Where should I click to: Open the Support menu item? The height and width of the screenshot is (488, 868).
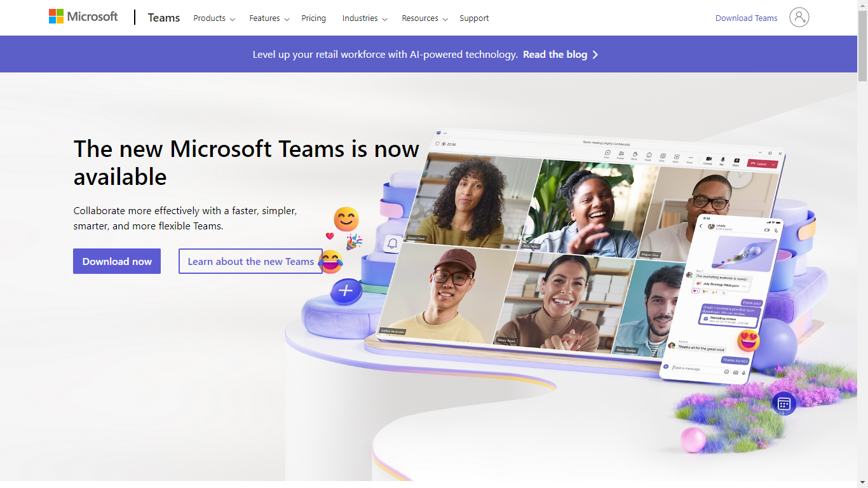click(x=474, y=18)
